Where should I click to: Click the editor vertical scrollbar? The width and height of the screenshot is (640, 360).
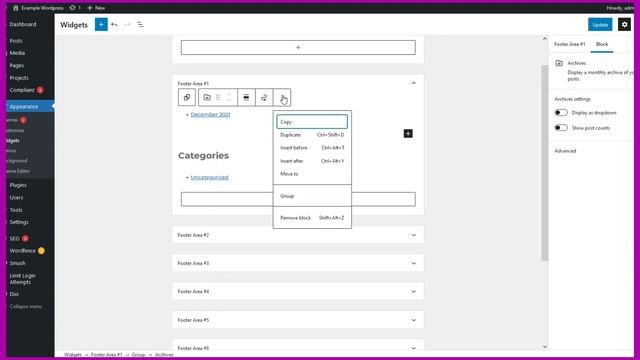[x=544, y=163]
